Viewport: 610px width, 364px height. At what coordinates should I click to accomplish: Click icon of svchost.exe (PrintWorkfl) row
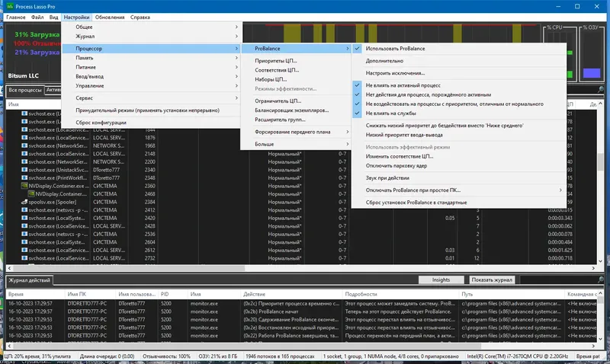coord(24,178)
